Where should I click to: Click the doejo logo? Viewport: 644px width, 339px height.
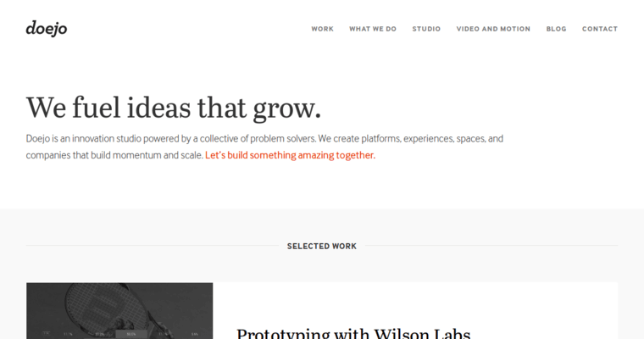point(47,28)
